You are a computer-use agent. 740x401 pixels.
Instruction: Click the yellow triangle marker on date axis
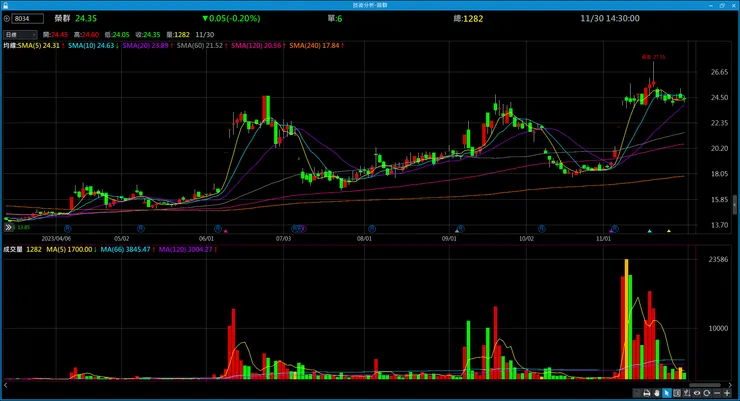pyautogui.click(x=668, y=231)
